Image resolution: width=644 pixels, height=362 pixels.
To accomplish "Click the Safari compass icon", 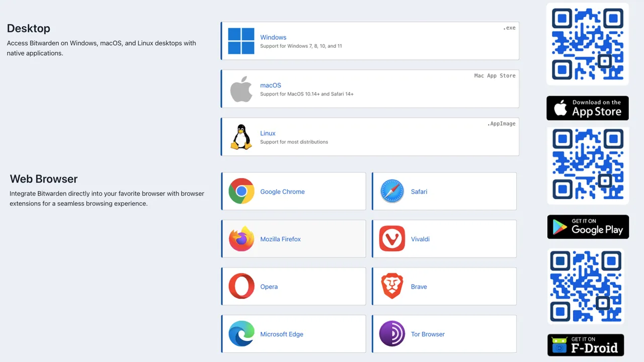I will pyautogui.click(x=392, y=191).
